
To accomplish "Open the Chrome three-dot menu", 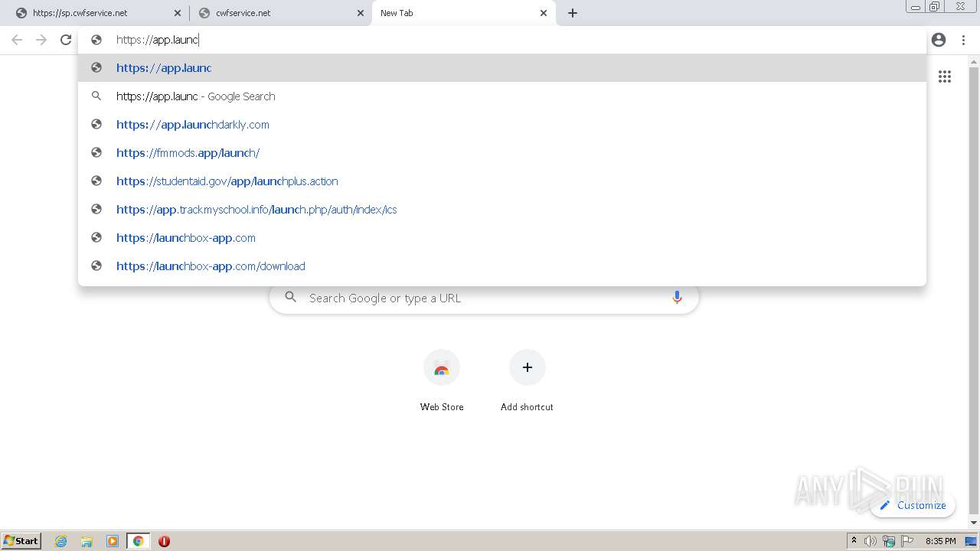I will tap(963, 40).
